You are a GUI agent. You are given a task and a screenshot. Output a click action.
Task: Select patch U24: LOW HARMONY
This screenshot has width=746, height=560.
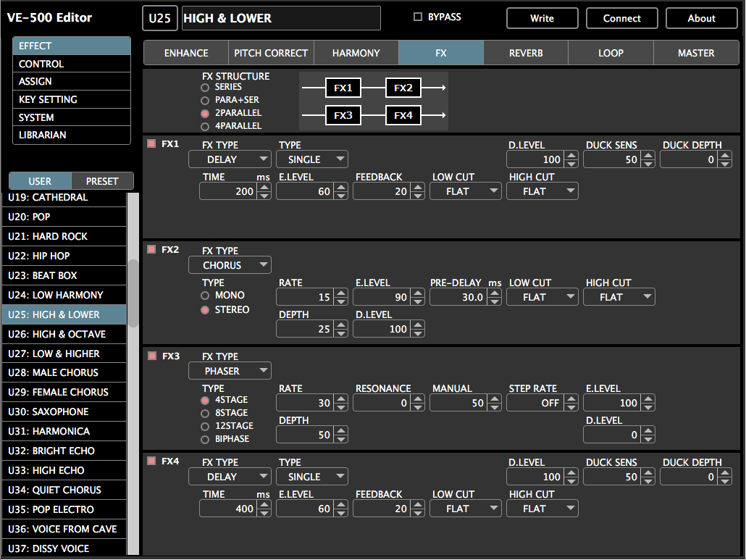pyautogui.click(x=64, y=295)
